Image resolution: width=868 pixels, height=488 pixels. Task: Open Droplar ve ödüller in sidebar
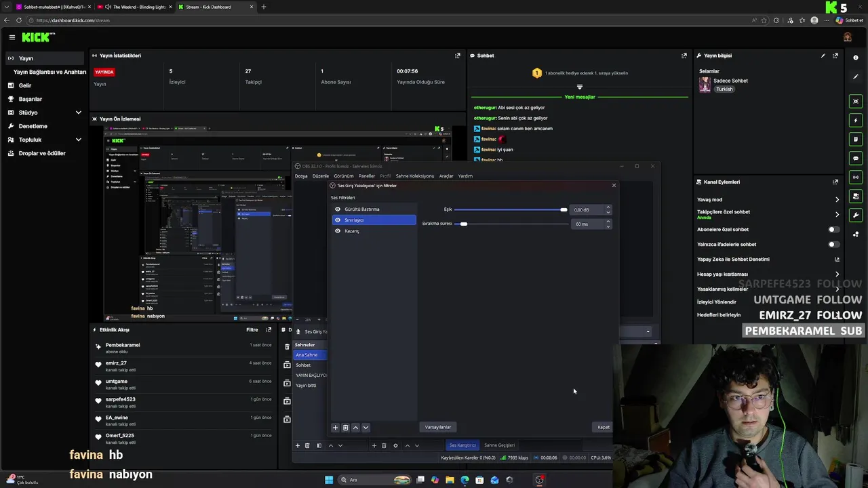(42, 153)
